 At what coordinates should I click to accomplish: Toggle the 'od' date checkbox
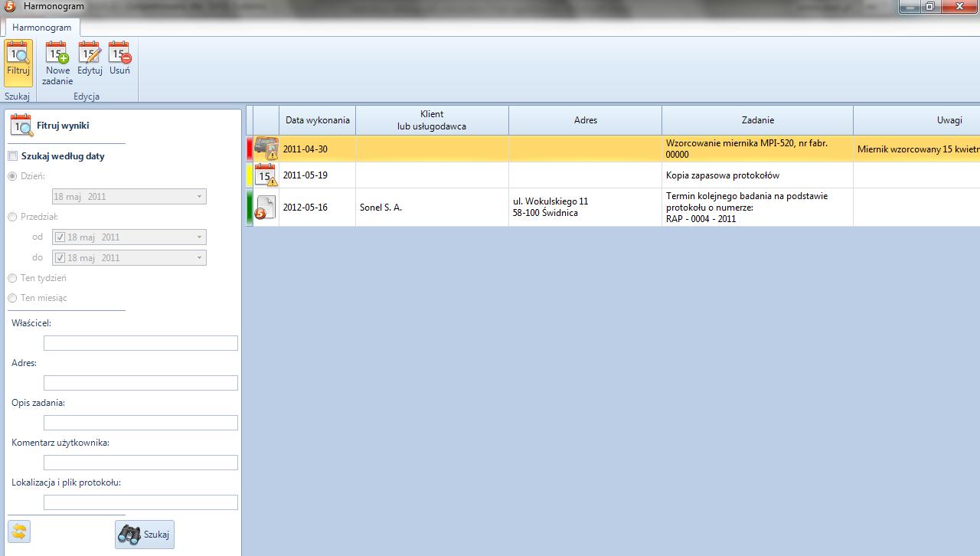pyautogui.click(x=60, y=237)
